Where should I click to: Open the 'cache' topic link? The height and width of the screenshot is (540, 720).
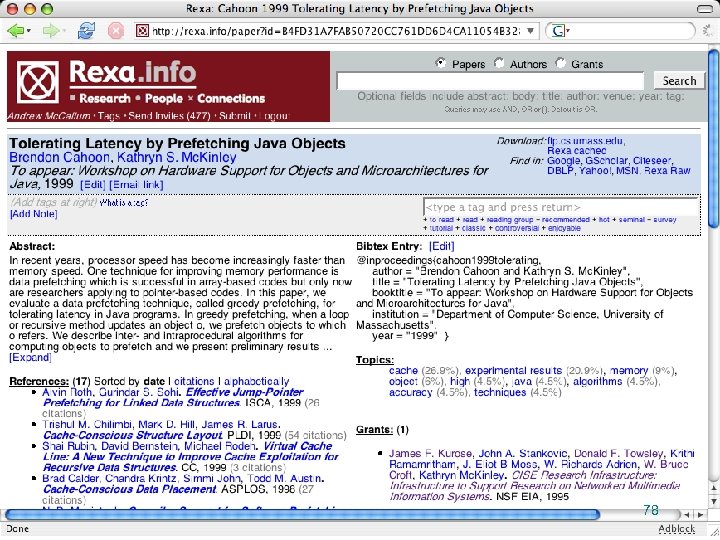pyautogui.click(x=403, y=371)
